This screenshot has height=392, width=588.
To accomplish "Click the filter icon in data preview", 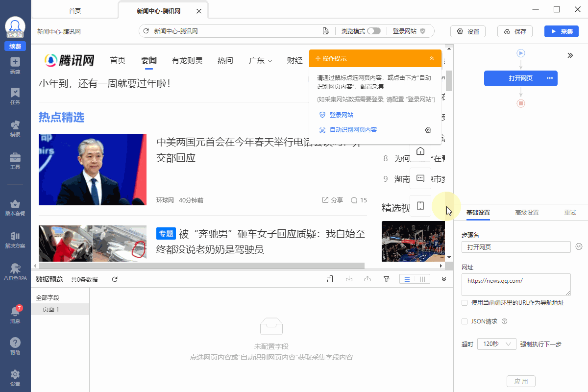I will [x=387, y=279].
